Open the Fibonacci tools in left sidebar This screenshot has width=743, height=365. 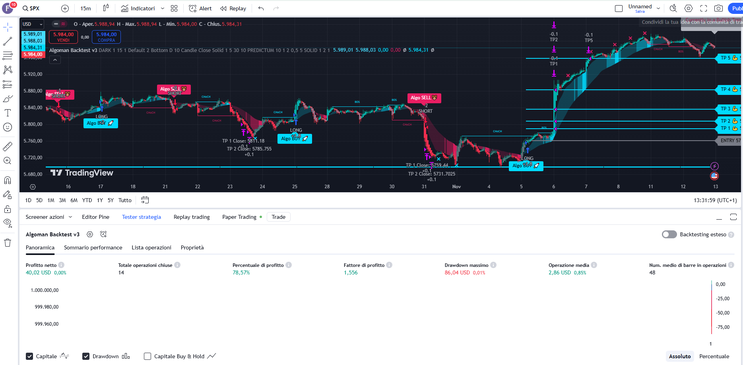[x=7, y=55]
